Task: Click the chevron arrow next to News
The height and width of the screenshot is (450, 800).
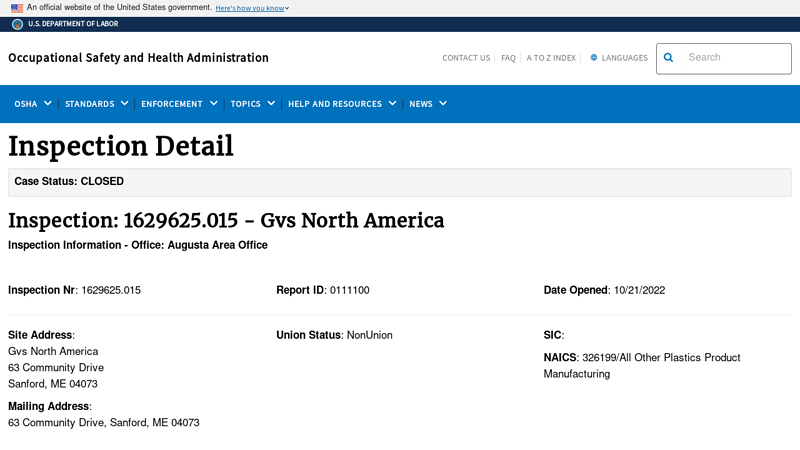Action: (x=443, y=103)
